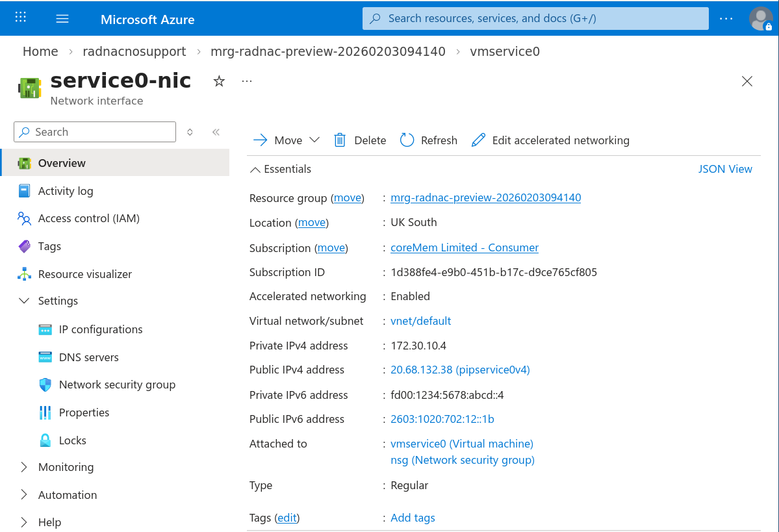Click the vmservice0 (Virtual machine) link
Image resolution: width=779 pixels, height=532 pixels.
461,444
